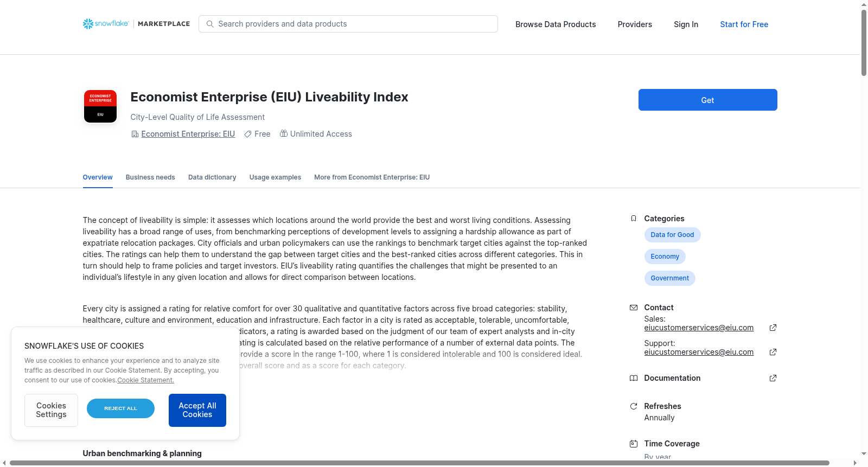
Task: Click the Refreshes cycle icon
Action: pos(633,406)
